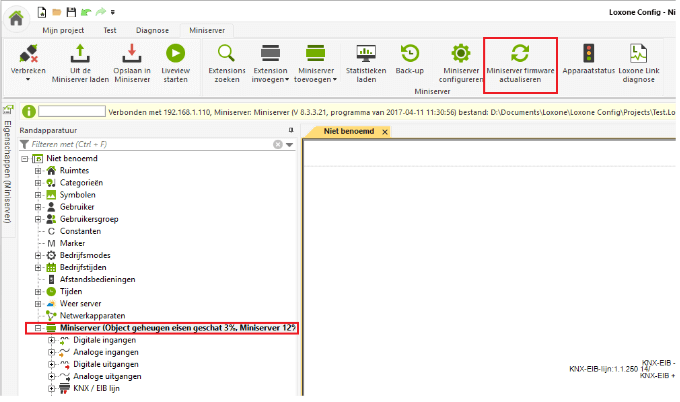The height and width of the screenshot is (402, 680).
Task: Open the Mijn project ribbon tab
Action: pyautogui.click(x=63, y=31)
